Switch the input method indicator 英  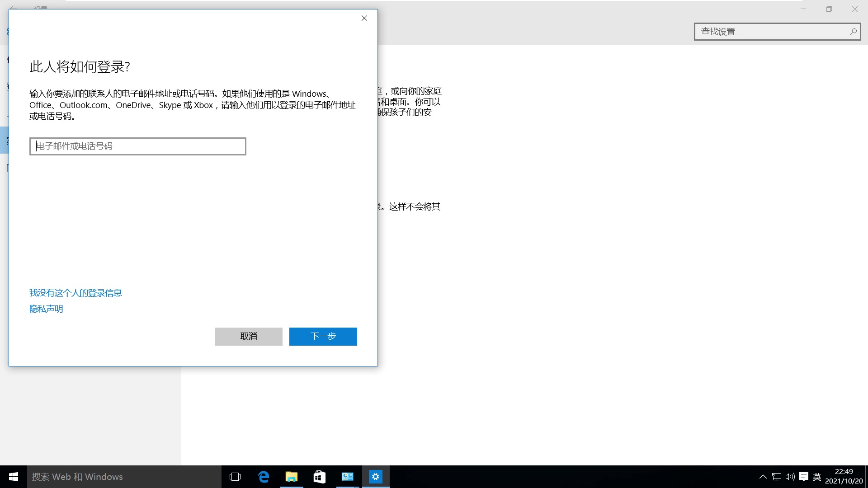[x=817, y=477]
